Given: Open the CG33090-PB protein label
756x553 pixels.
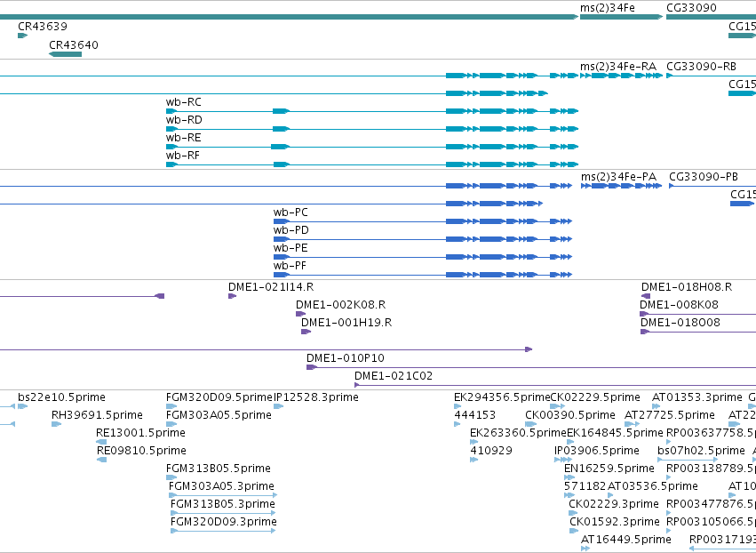Looking at the screenshot, I should pos(704,177).
